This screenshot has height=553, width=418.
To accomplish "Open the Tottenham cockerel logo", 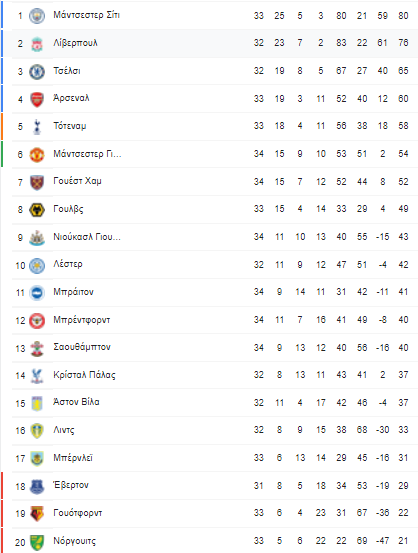I will tap(37, 127).
